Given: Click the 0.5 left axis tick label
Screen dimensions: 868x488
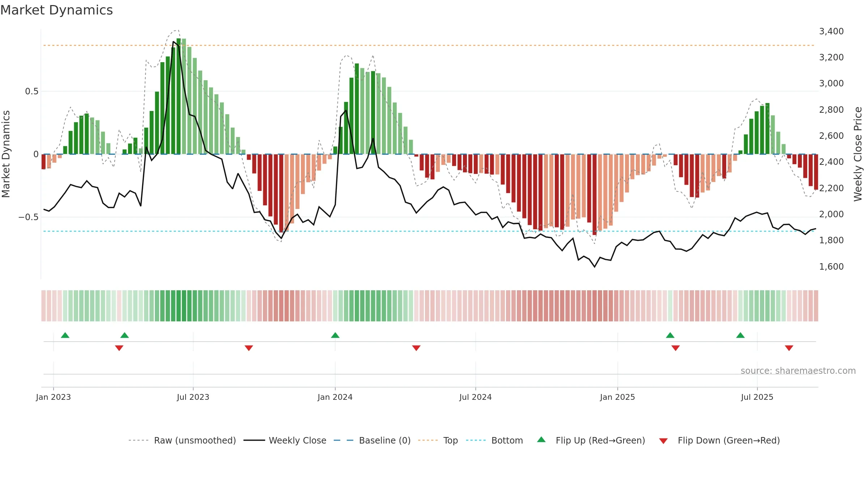Looking at the screenshot, I should 32,91.
